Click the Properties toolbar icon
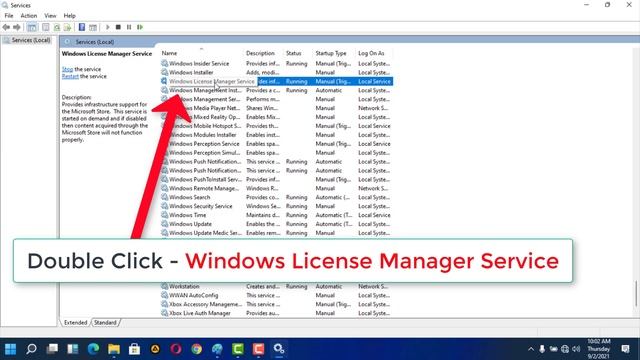 [46, 27]
